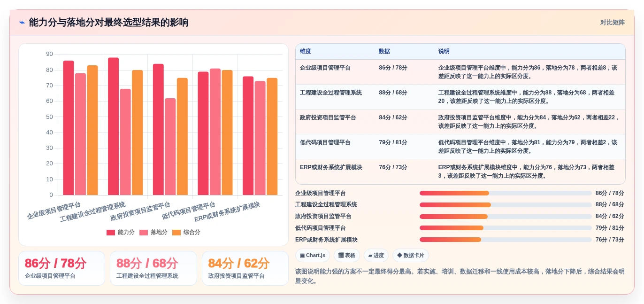The height and width of the screenshot is (304, 644).
Task: Click progress bar for 政府投资项目监管平台
Action: tap(506, 217)
